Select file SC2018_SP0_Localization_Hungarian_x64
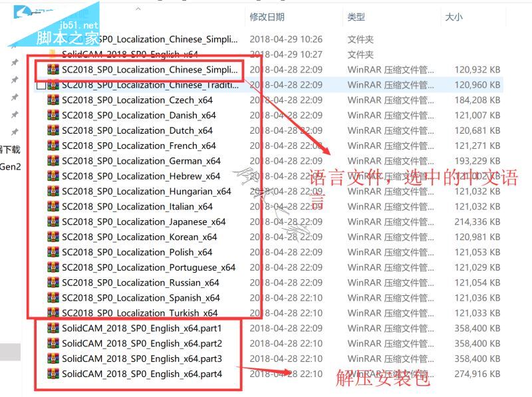This screenshot has width=532, height=397. pyautogui.click(x=146, y=192)
